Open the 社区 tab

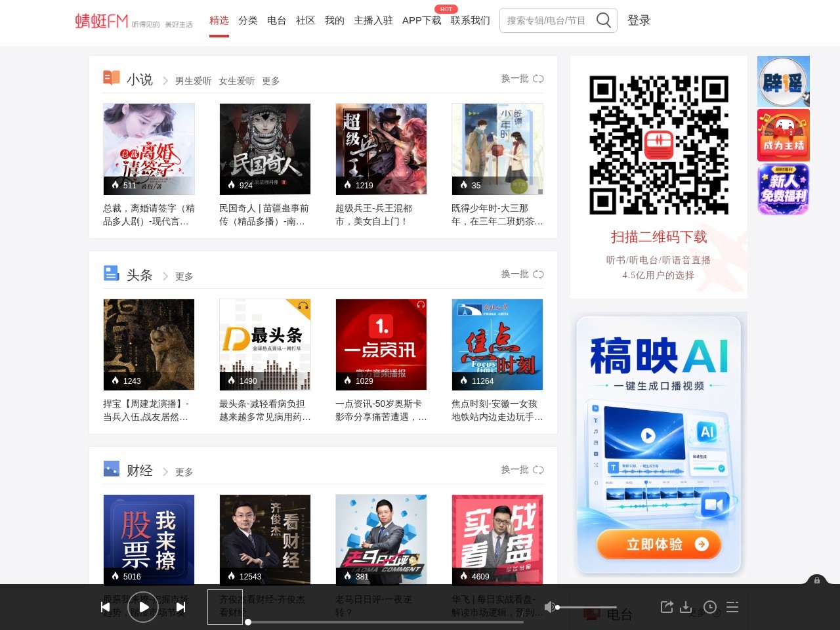coord(306,20)
